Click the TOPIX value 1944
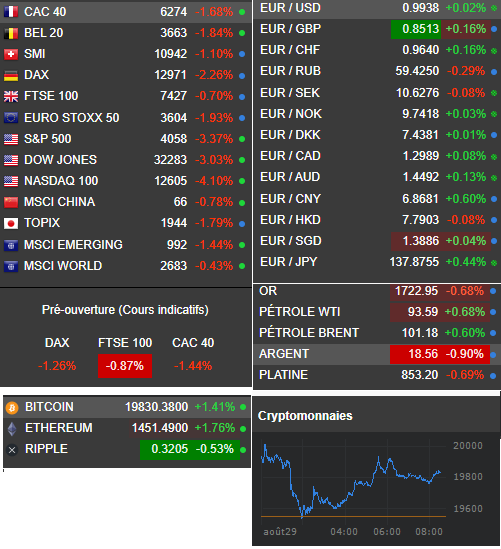The image size is (501, 549). [174, 223]
